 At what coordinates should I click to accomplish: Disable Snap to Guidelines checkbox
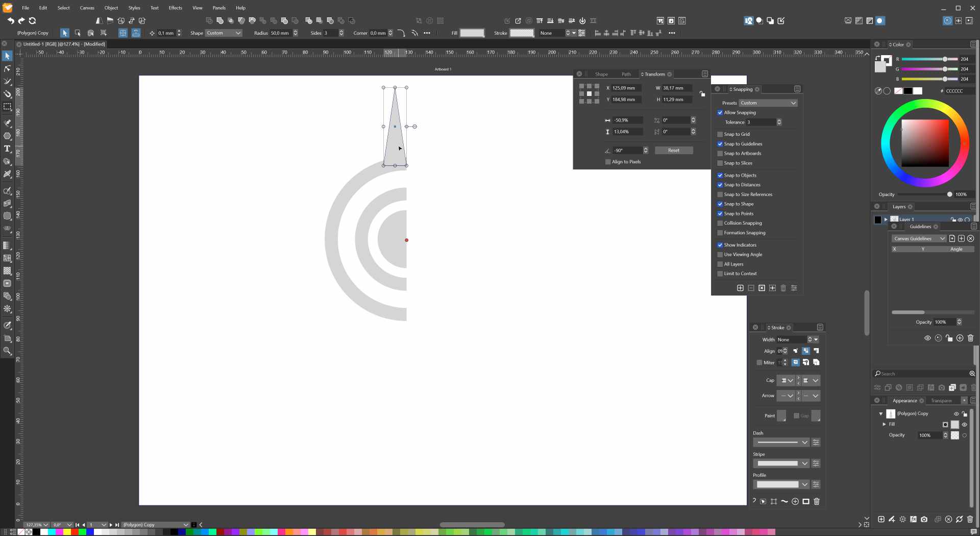(720, 144)
